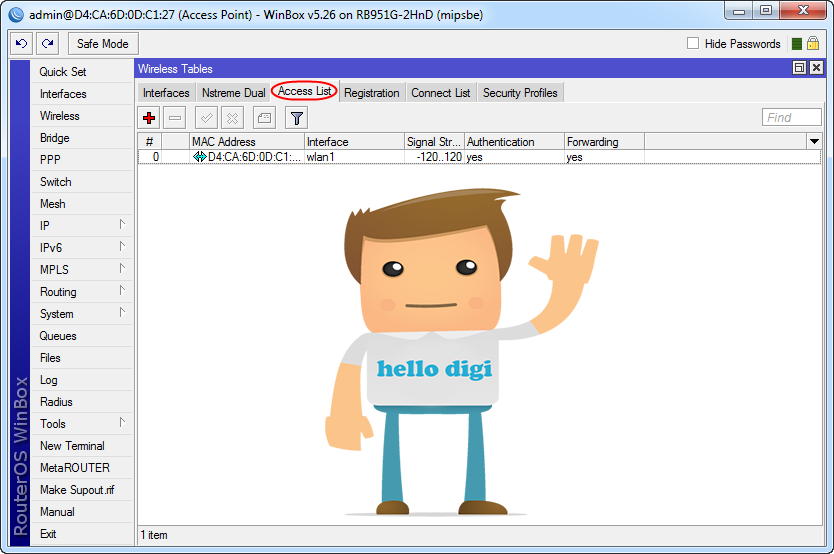The width and height of the screenshot is (834, 554).
Task: Restore the Wireless Tables sub-window icon
Action: (x=799, y=68)
